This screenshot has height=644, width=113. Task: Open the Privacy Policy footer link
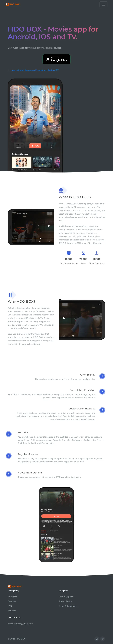pos(65,602)
